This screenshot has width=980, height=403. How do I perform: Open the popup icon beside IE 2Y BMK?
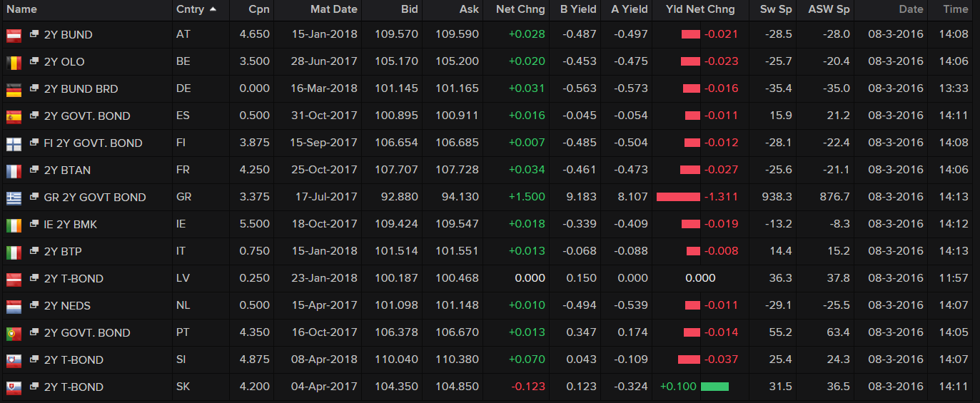tap(34, 224)
